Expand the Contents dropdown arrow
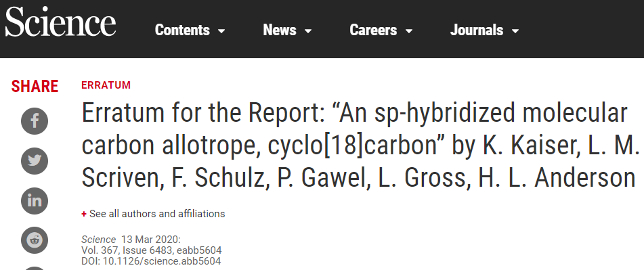 click(221, 30)
